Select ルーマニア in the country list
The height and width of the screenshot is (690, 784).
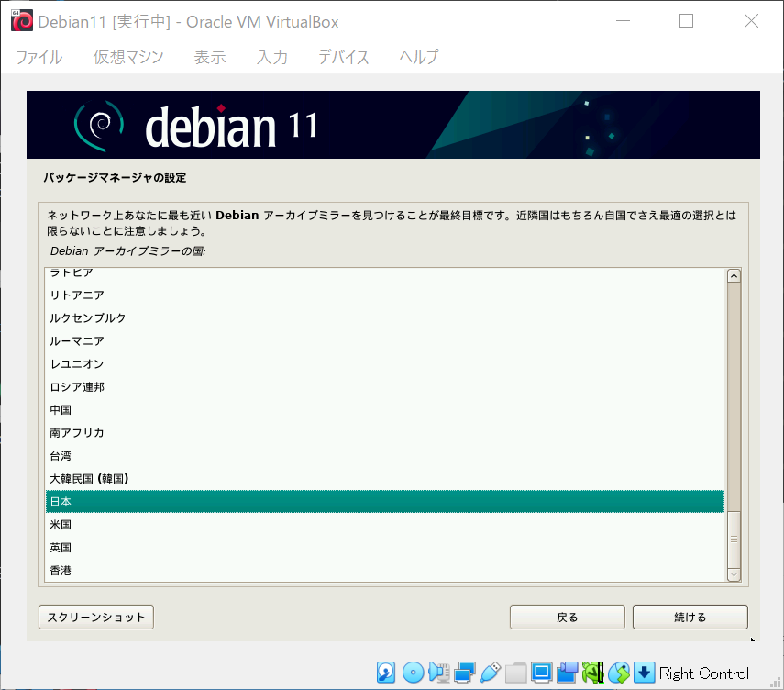pyautogui.click(x=385, y=340)
